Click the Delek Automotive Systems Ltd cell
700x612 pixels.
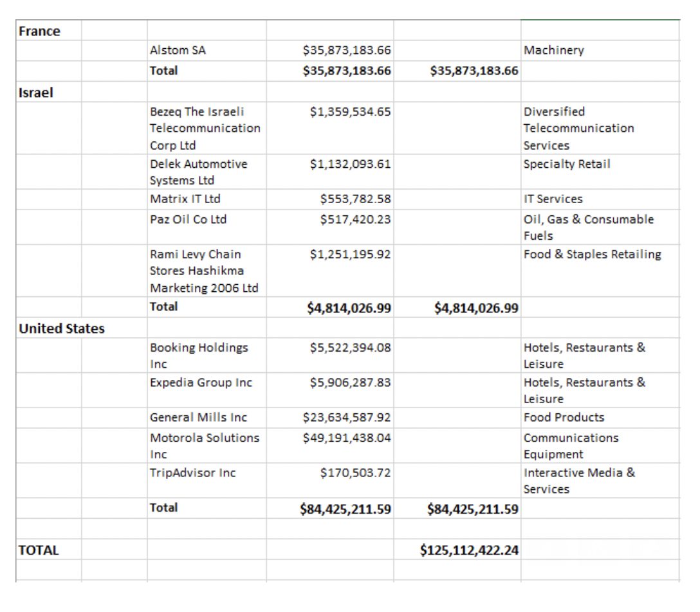198,172
